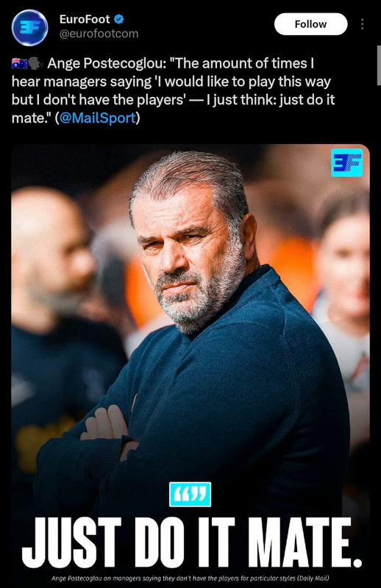
Task: Click the EF logo watermark on the image
Action: [x=347, y=162]
